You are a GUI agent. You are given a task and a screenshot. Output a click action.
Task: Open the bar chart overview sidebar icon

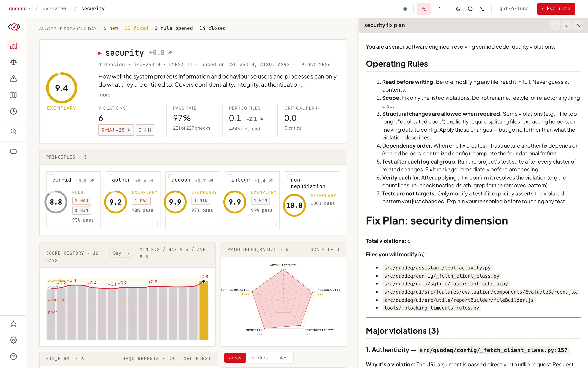tap(13, 46)
